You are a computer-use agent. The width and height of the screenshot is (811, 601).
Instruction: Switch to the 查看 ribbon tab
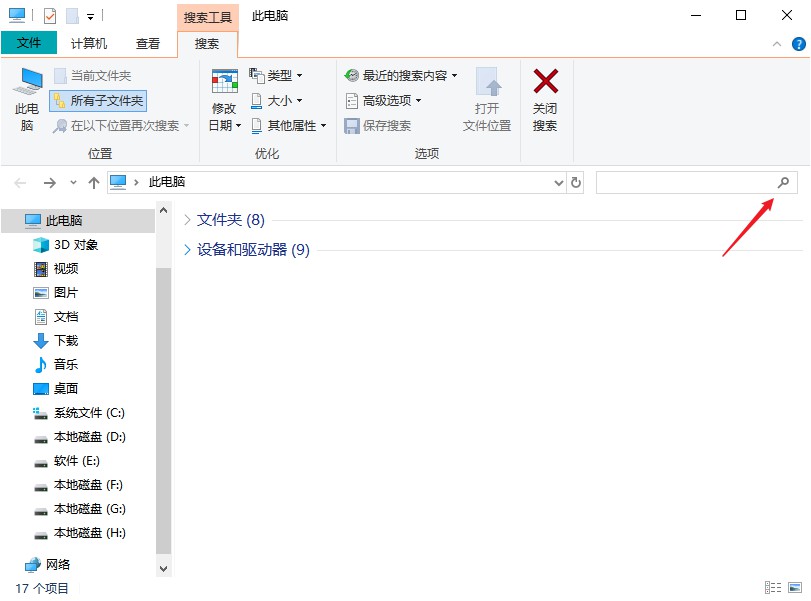[148, 43]
